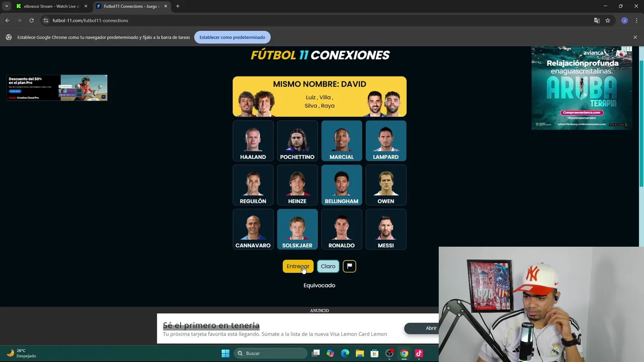This screenshot has height=362, width=644.
Task: Select the OWEN player card
Action: tap(385, 185)
